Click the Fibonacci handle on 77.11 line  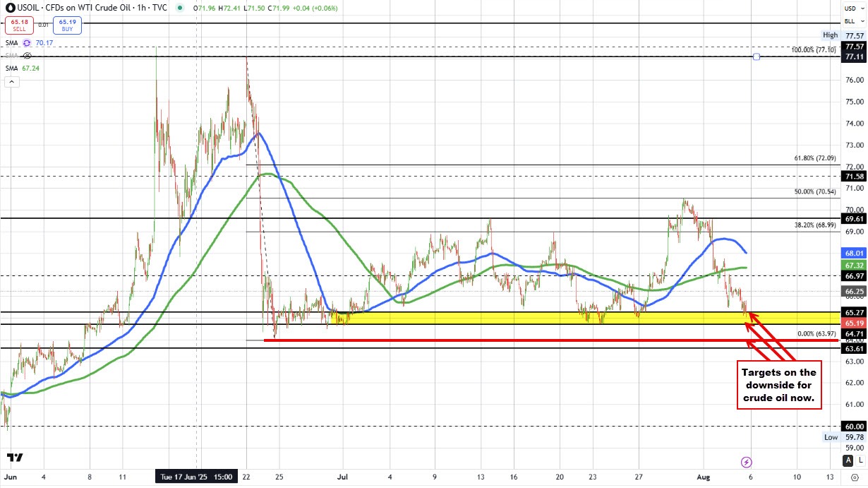[x=757, y=56]
